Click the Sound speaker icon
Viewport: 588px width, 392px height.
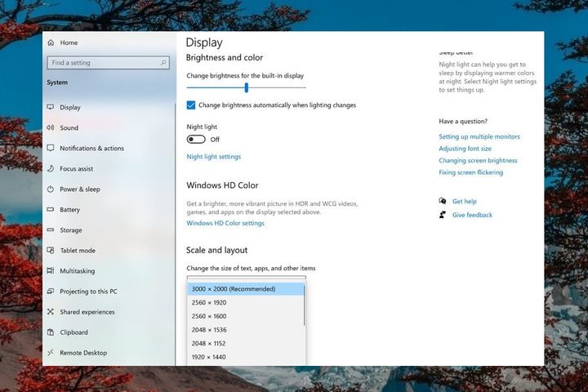click(x=51, y=127)
